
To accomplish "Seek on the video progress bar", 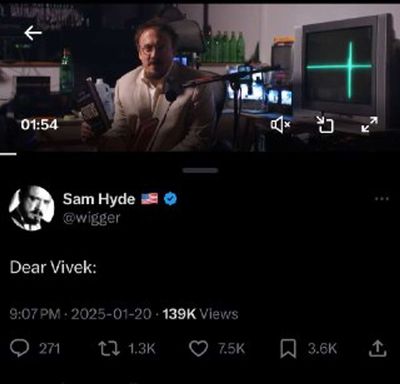I will (x=200, y=154).
